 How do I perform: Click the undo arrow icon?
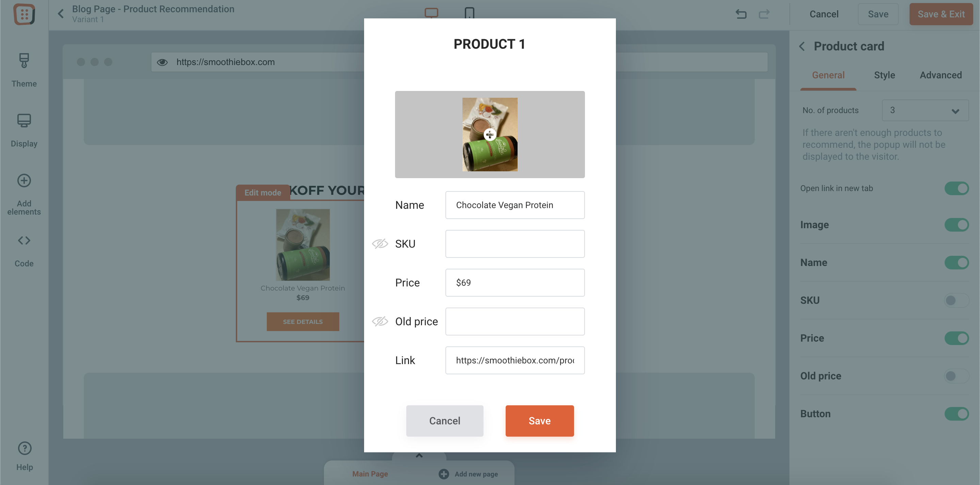[741, 14]
